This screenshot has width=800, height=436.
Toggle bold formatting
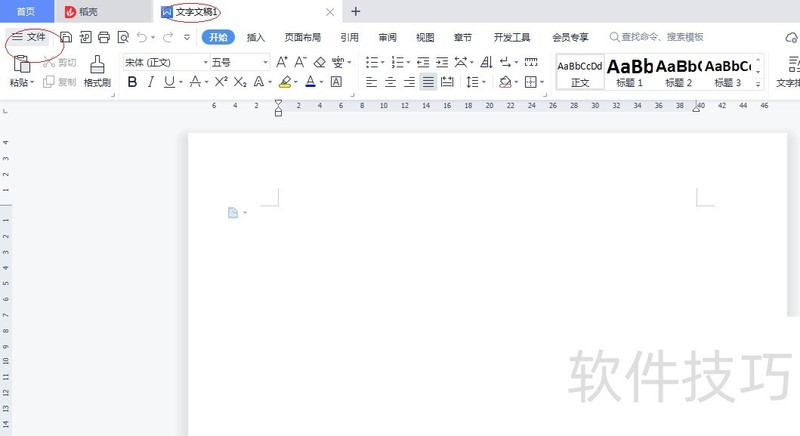click(132, 82)
